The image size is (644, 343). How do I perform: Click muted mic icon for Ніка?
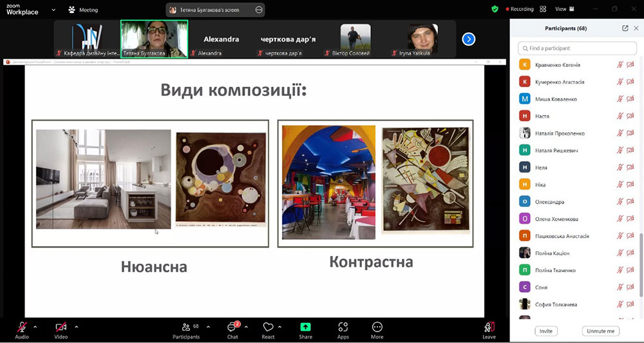coord(620,184)
